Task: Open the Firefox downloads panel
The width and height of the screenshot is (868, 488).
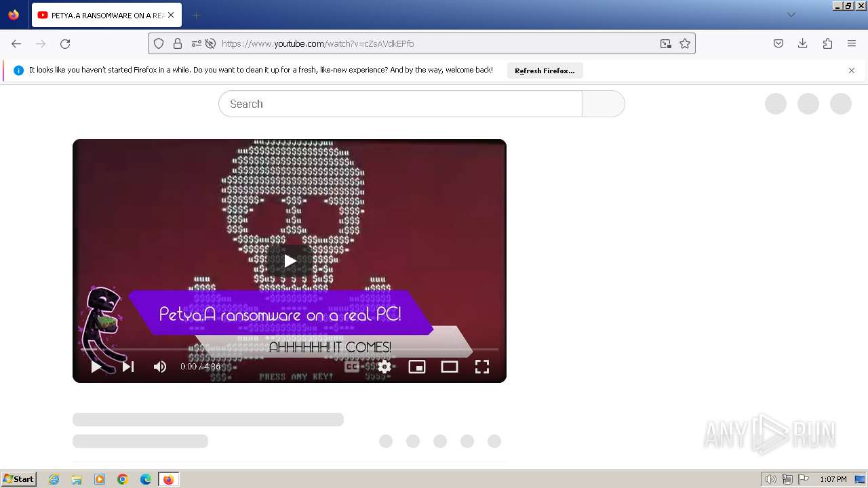Action: click(x=803, y=43)
